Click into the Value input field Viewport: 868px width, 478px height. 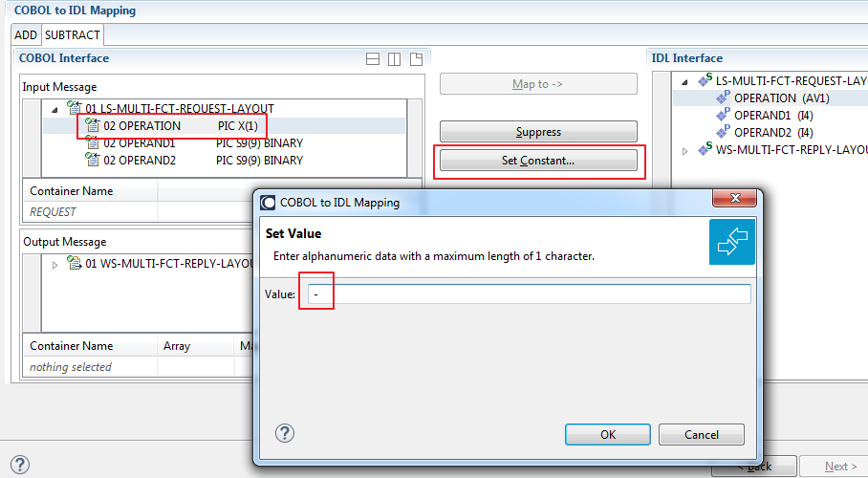[x=530, y=294]
